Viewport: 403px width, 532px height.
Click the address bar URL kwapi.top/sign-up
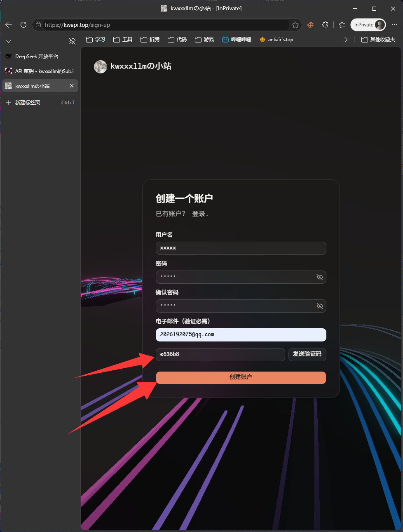77,25
